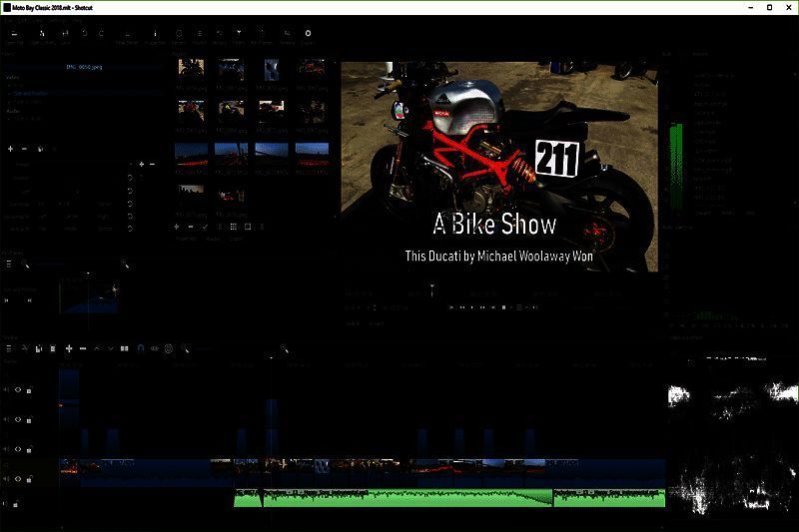The width and height of the screenshot is (799, 532).
Task: Toggle the magnet Snap button in timeline
Action: coord(140,348)
